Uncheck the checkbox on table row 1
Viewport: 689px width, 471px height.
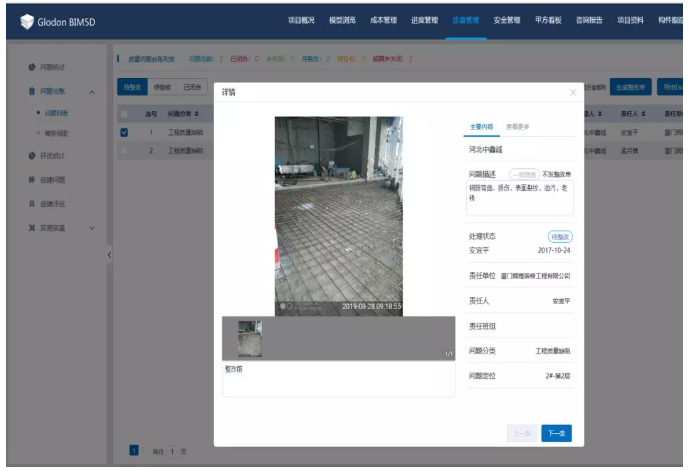point(124,132)
